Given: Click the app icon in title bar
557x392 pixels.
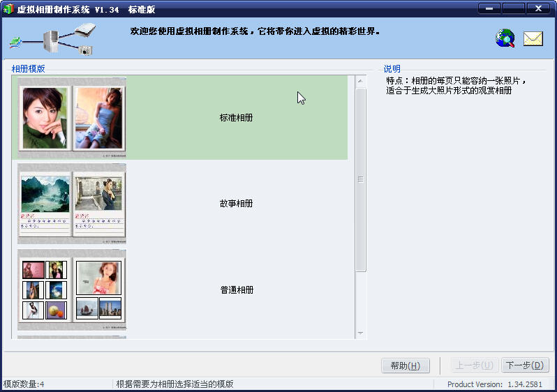Looking at the screenshot, I should coord(8,9).
